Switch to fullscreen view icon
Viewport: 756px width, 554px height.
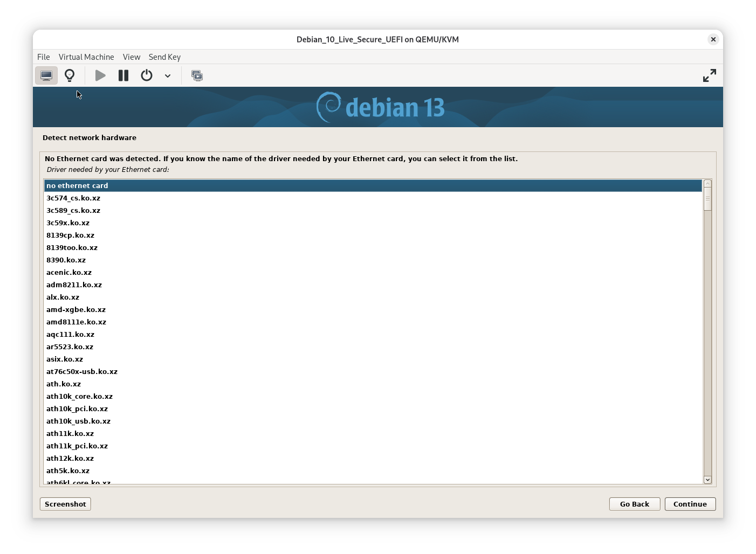click(709, 75)
